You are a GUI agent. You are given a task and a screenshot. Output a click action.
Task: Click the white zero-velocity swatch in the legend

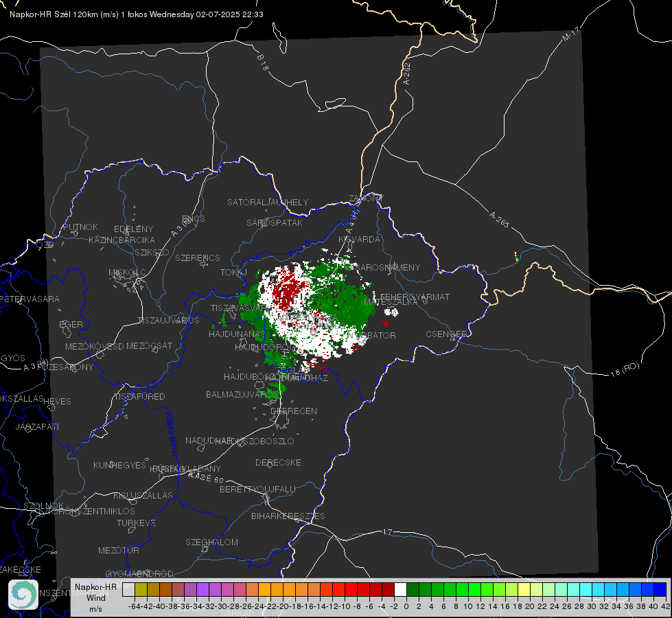(x=400, y=589)
